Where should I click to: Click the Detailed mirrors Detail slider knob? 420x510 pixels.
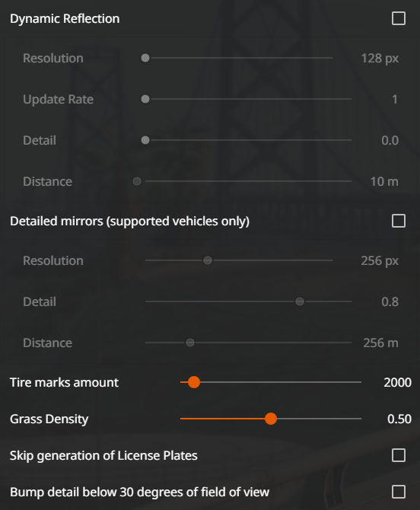pyautogui.click(x=300, y=301)
